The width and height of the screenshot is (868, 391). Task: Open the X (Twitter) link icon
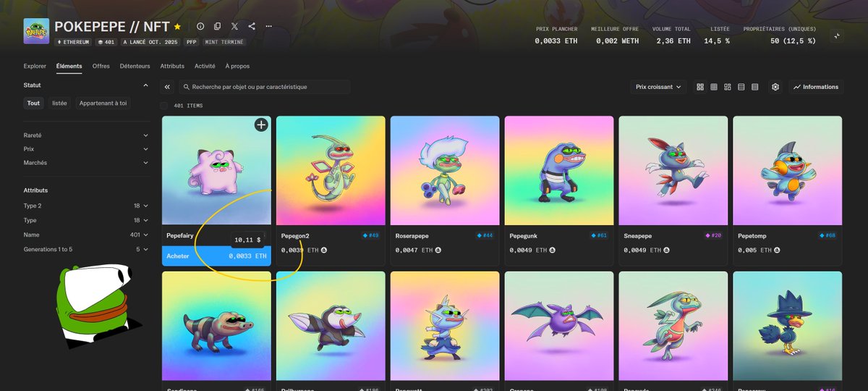coord(234,26)
